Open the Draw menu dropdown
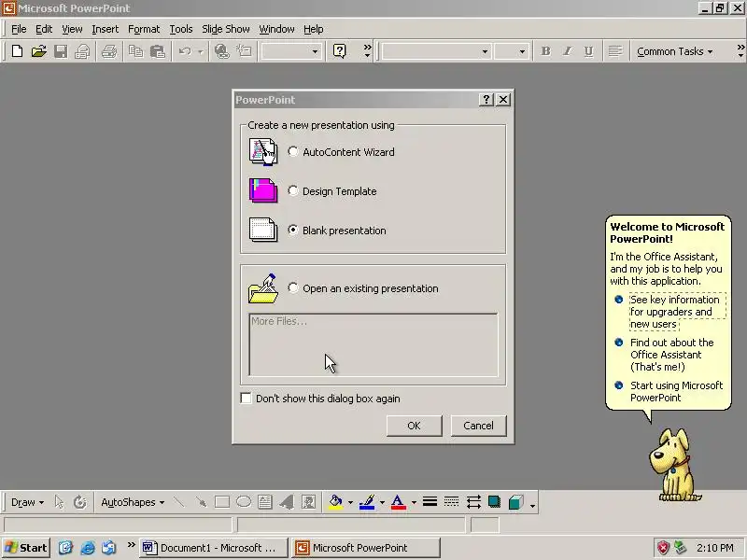Screen dimensions: 747x560 coord(27,502)
